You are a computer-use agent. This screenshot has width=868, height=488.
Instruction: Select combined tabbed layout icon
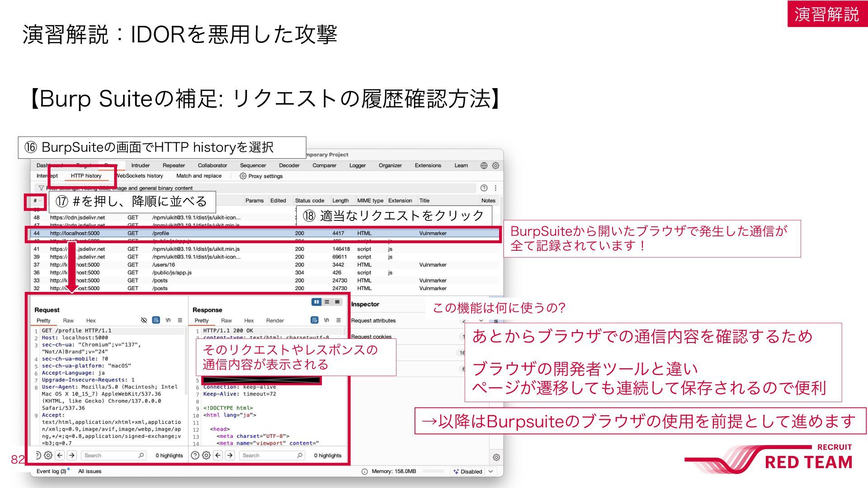click(x=337, y=302)
